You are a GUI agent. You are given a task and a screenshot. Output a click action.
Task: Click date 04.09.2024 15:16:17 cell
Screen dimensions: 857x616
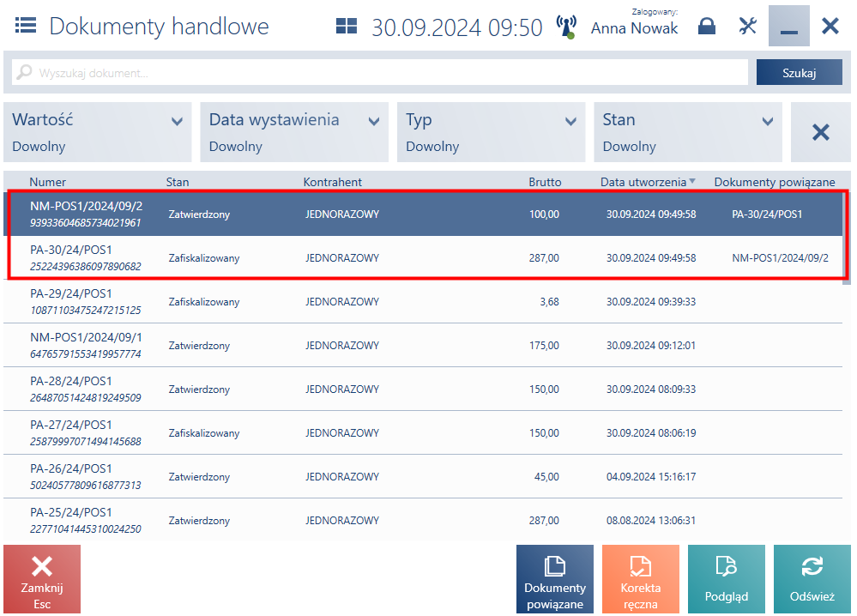pyautogui.click(x=651, y=477)
